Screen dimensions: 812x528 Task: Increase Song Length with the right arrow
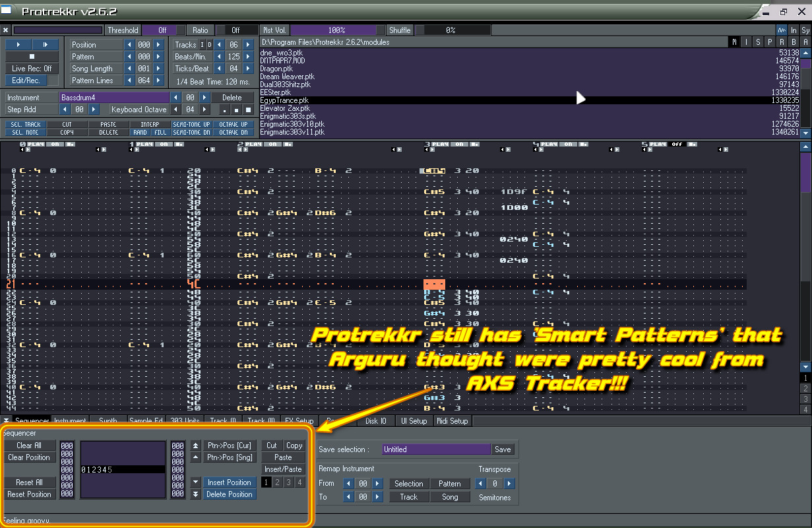point(158,69)
